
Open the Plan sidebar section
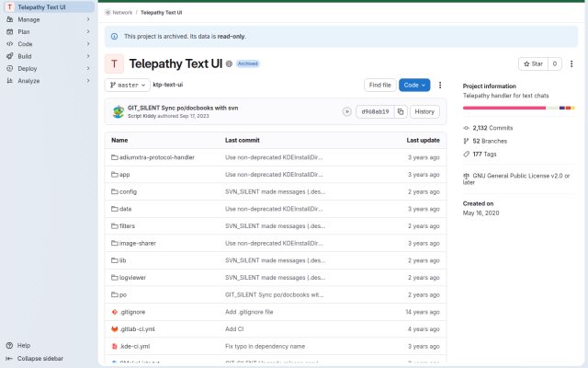coord(49,32)
